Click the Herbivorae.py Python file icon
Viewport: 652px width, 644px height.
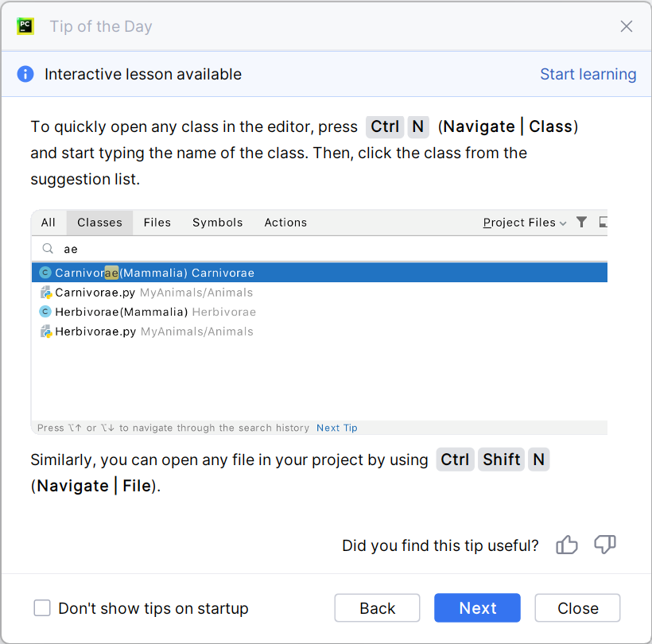pyautogui.click(x=46, y=332)
